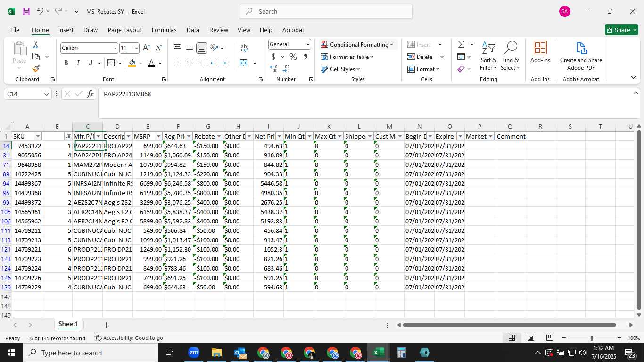Screen dimensions: 644x362
Task: Switch to Page Layout view icon
Action: [531, 338]
